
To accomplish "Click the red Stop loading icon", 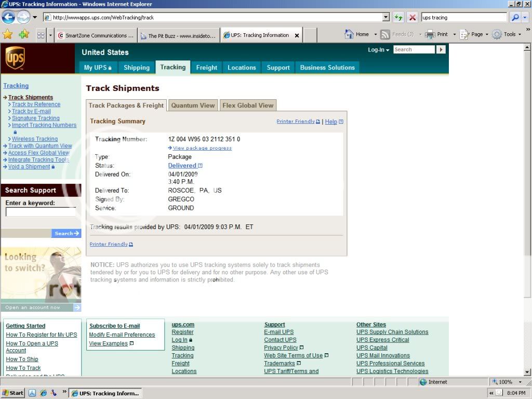I will click(412, 17).
